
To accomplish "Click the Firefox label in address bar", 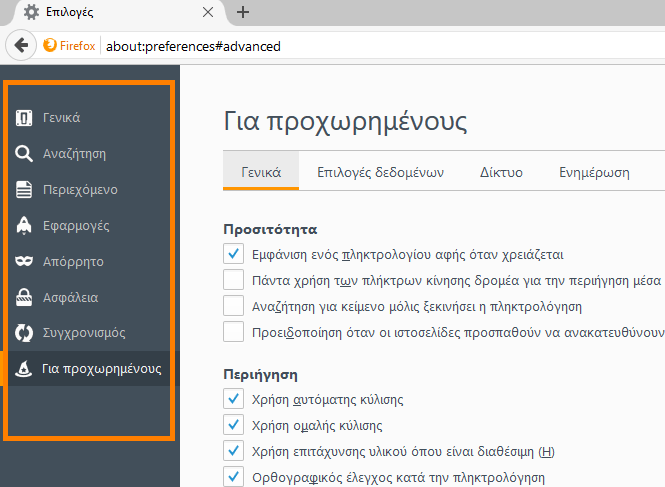I will [x=77, y=45].
